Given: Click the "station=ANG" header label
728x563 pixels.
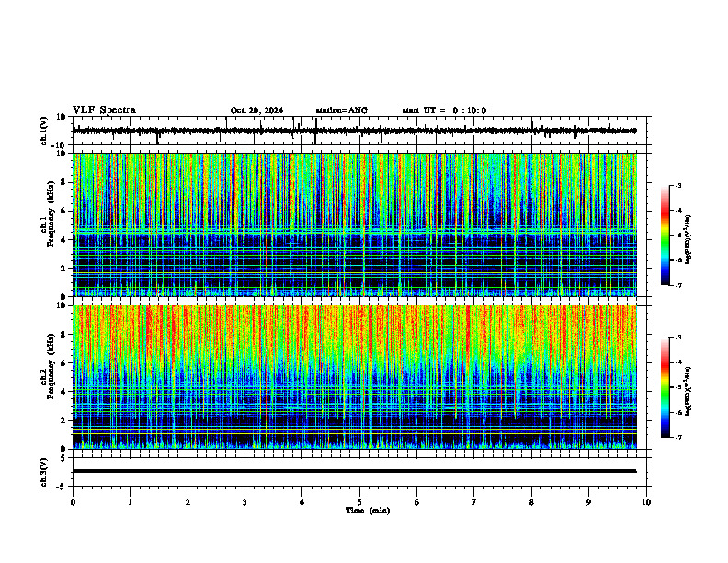Looking at the screenshot, I should 342,110.
